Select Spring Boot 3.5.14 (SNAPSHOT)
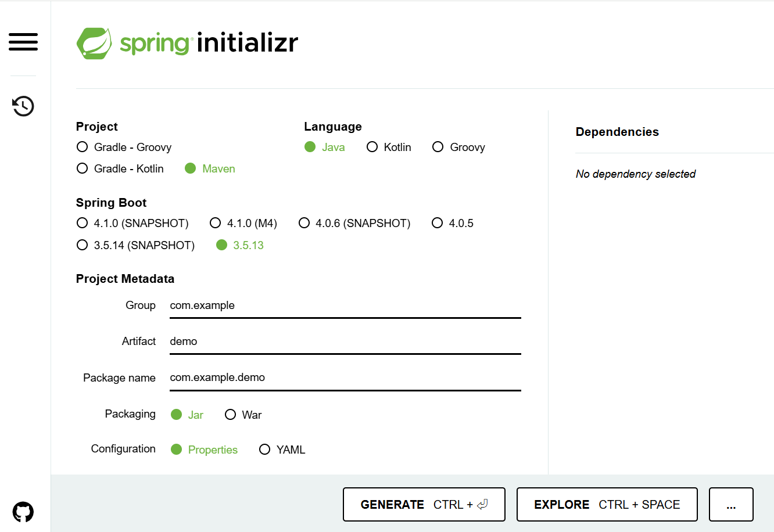Screen dimensions: 774x532 83,245
